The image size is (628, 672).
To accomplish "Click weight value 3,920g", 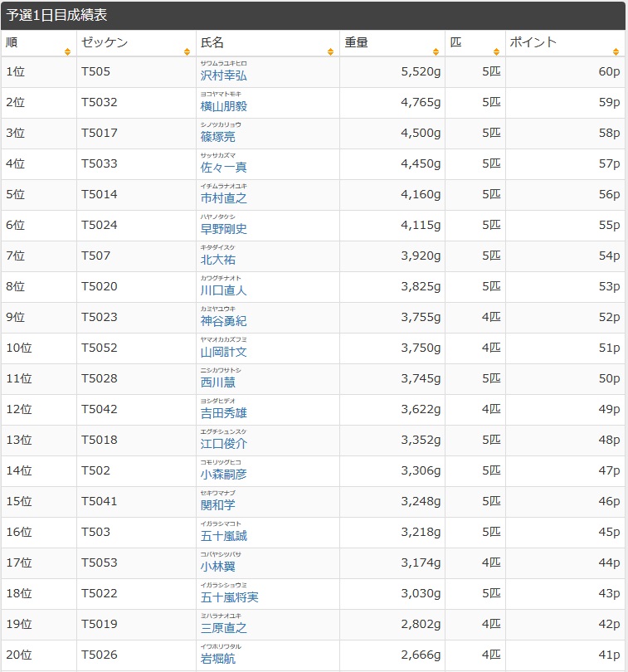I will tap(421, 256).
